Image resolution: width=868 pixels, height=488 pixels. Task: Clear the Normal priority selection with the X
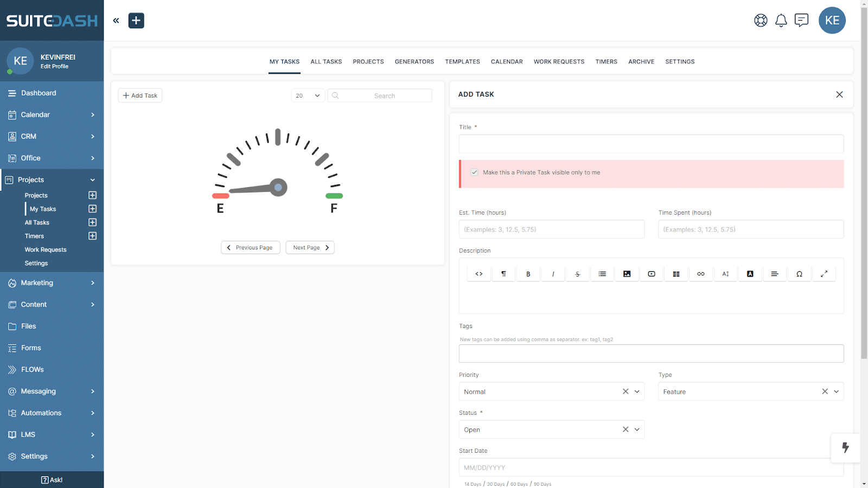point(625,391)
